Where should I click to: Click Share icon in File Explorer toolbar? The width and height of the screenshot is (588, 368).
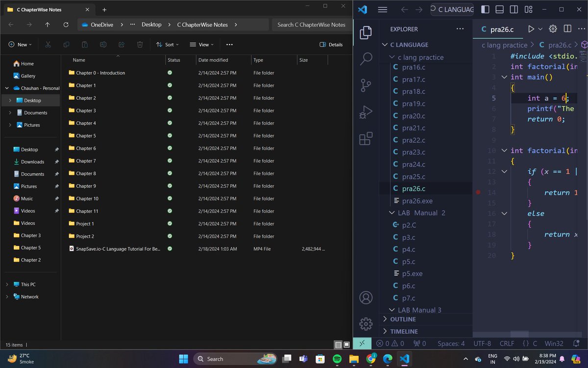[x=122, y=45]
